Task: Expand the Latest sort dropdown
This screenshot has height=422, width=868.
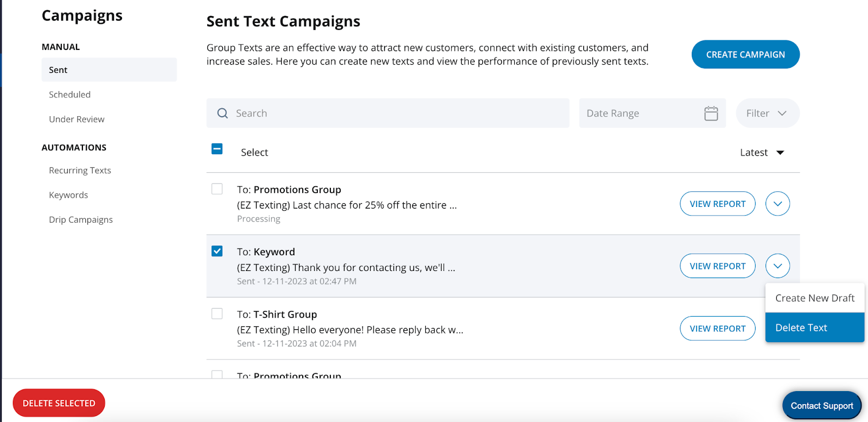Action: point(762,153)
